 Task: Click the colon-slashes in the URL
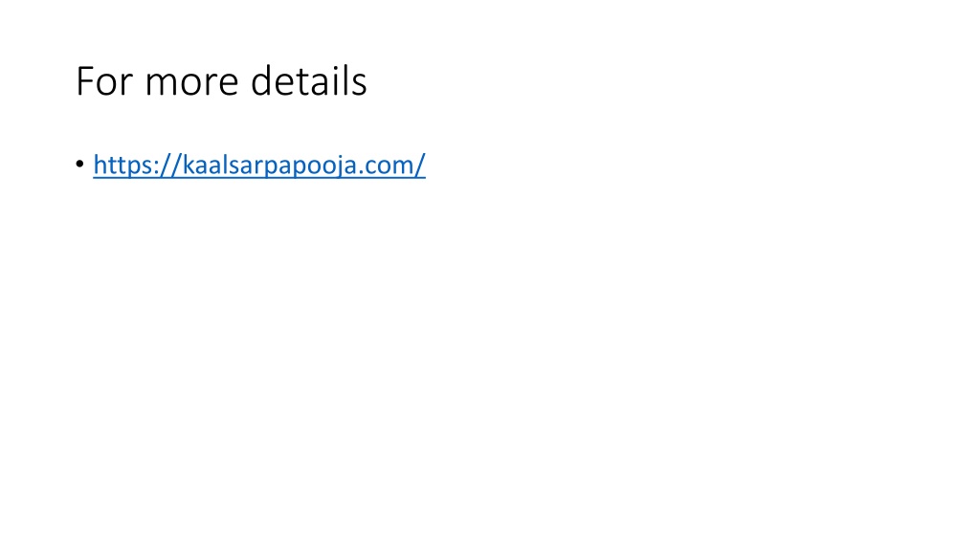click(167, 165)
